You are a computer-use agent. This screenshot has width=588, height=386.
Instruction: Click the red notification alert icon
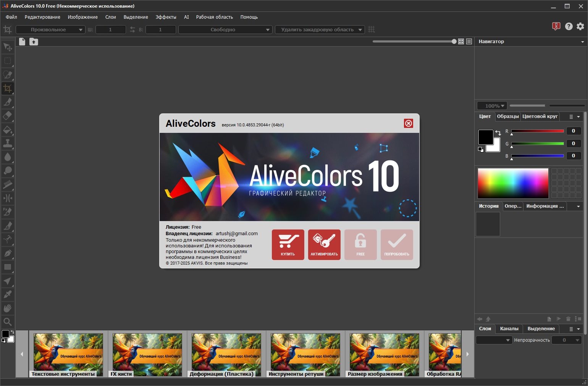556,26
